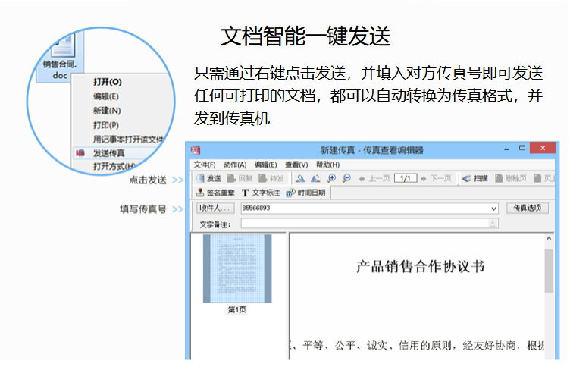Click the document vertical scrollbar thumb
Screen dimensions: 570x392
(549, 271)
